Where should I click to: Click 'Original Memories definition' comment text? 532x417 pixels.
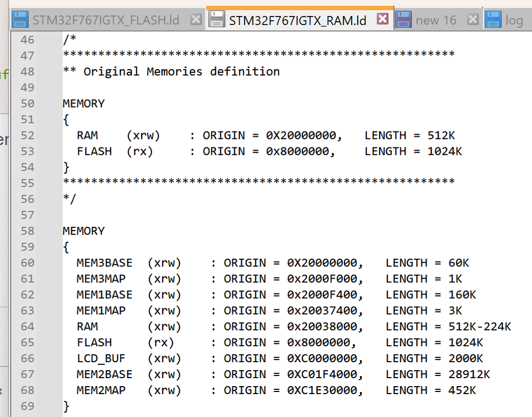point(182,71)
